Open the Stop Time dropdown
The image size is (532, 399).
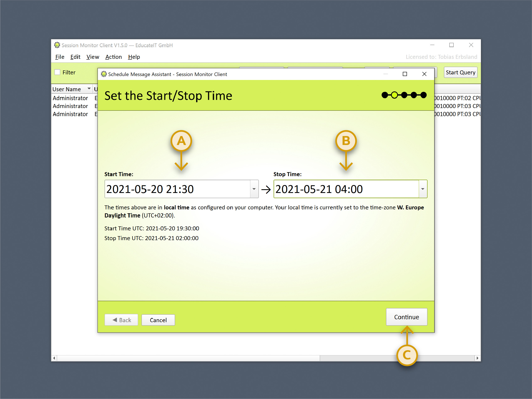click(x=423, y=189)
